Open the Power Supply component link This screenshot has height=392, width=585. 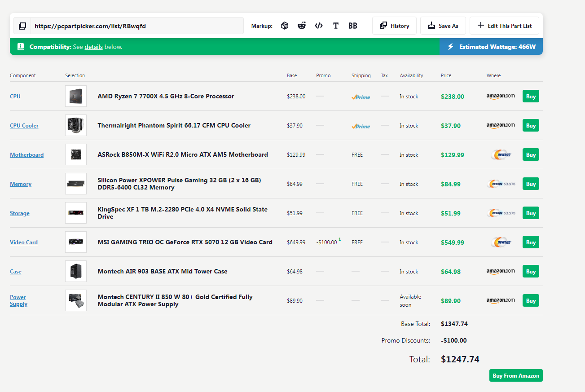coord(18,300)
